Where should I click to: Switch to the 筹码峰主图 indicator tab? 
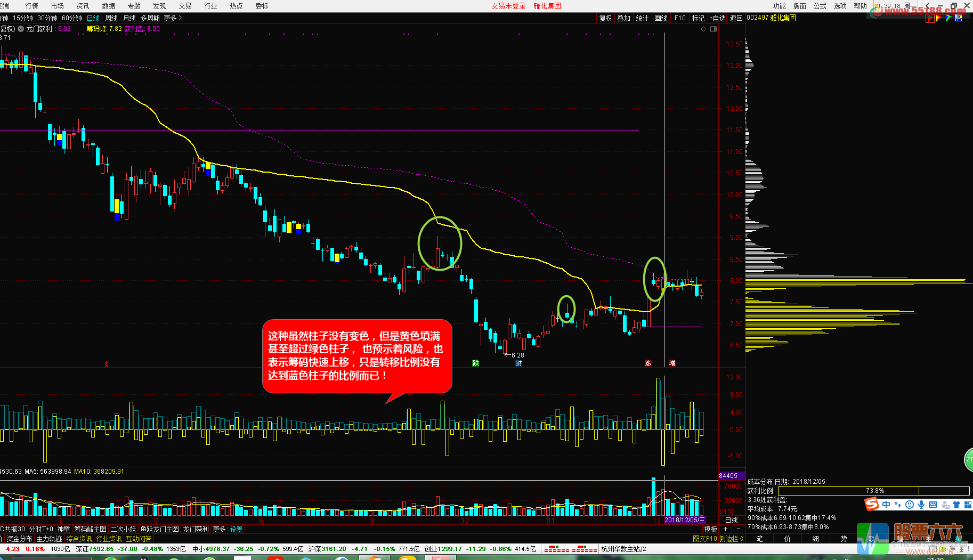pos(90,529)
